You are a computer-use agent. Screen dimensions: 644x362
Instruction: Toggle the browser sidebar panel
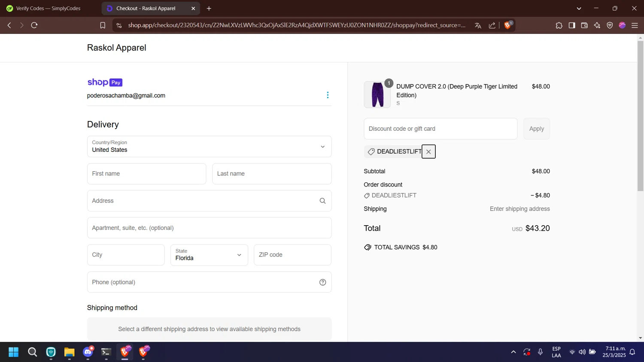click(572, 25)
